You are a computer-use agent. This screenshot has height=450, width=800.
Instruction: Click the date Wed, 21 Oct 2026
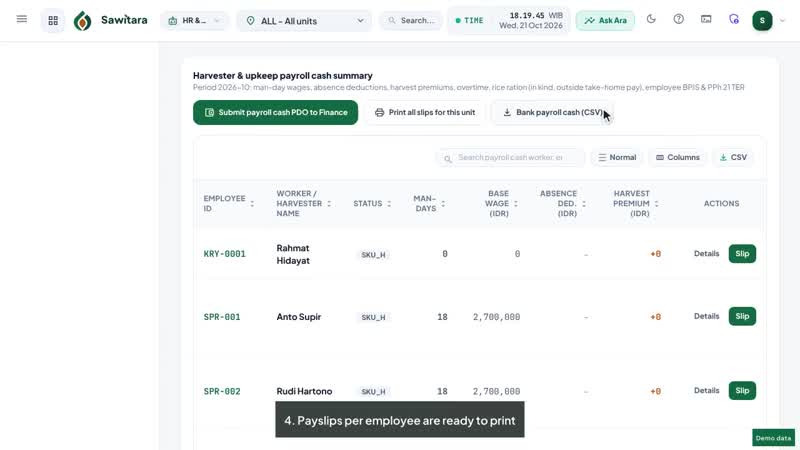pyautogui.click(x=531, y=26)
